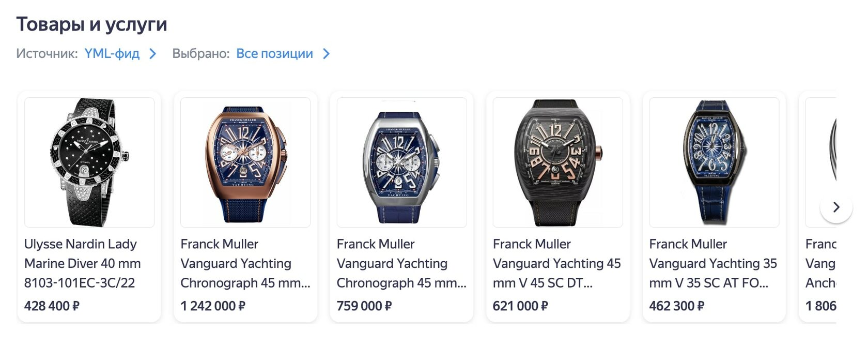868x344 pixels.
Task: Click the next-items carousel arrow button
Action: (x=836, y=207)
